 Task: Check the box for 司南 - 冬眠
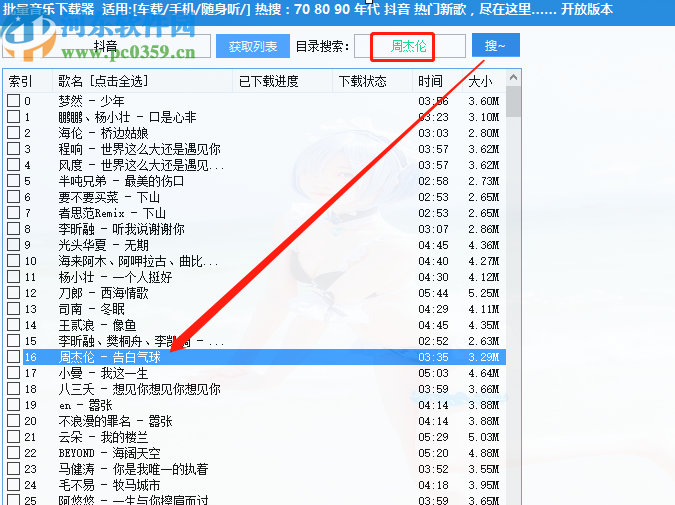tap(13, 309)
